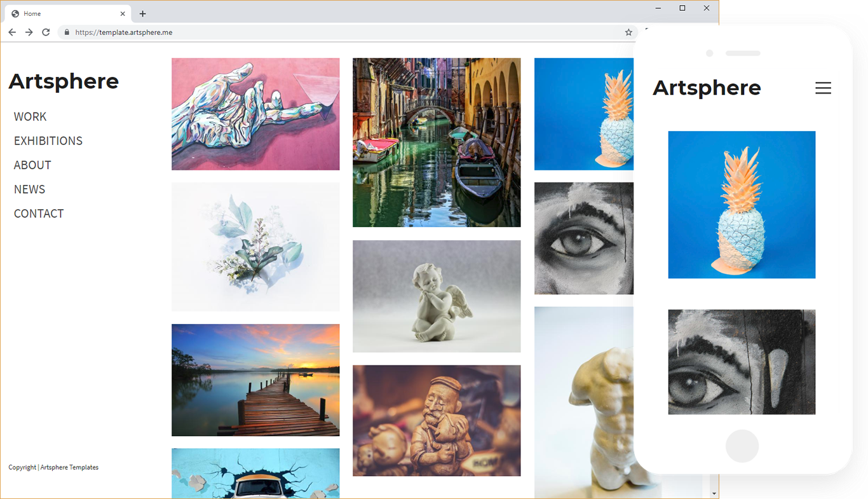Open the ABOUT page link
Viewport: 868px width, 499px height.
coord(32,165)
